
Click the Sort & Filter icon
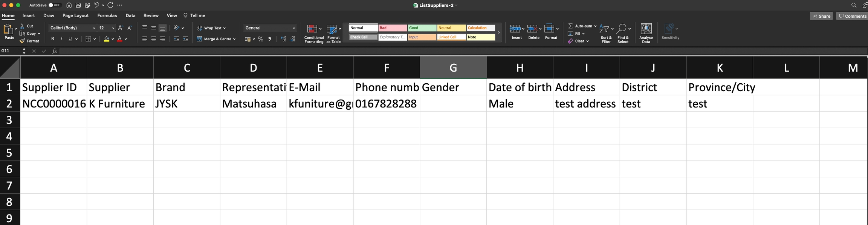(x=606, y=33)
